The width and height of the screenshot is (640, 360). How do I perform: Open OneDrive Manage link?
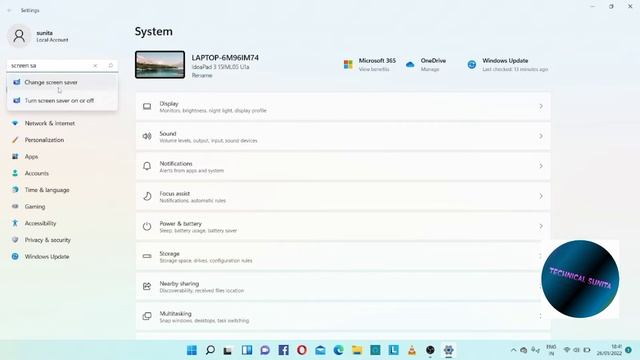[426, 64]
